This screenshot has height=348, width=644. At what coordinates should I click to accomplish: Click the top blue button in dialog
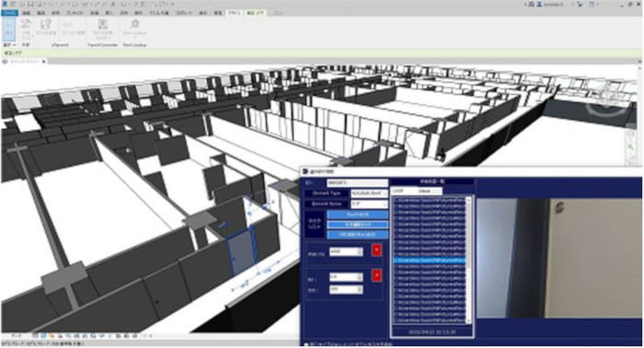[x=357, y=215]
